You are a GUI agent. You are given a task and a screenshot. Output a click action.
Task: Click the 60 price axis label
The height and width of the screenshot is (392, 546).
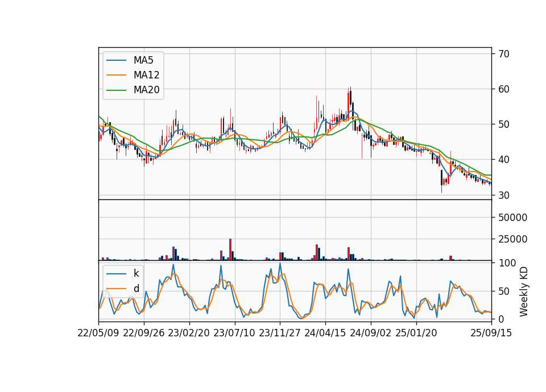[x=504, y=89]
